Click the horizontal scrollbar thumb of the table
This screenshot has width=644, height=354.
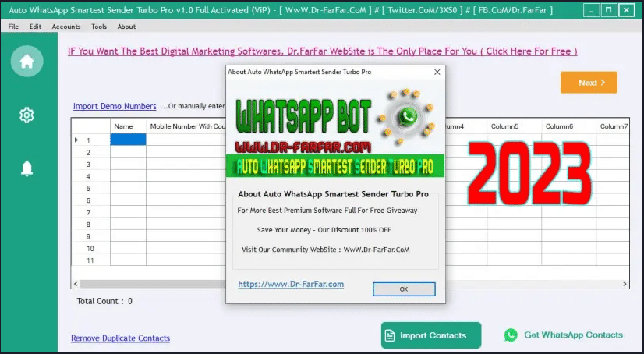pyautogui.click(x=153, y=284)
